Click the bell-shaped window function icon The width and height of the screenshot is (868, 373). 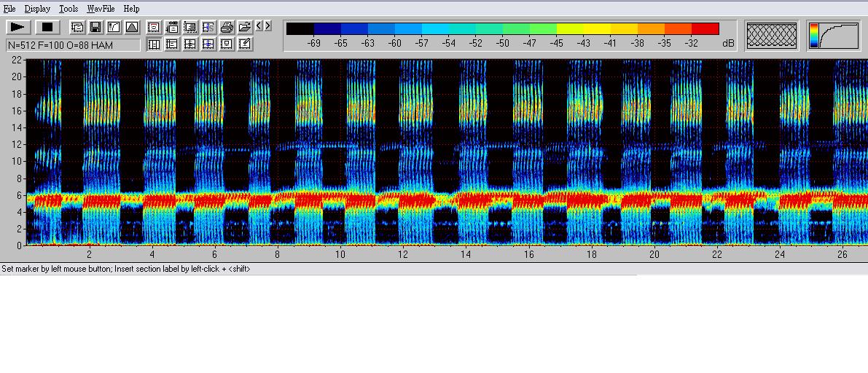[132, 27]
